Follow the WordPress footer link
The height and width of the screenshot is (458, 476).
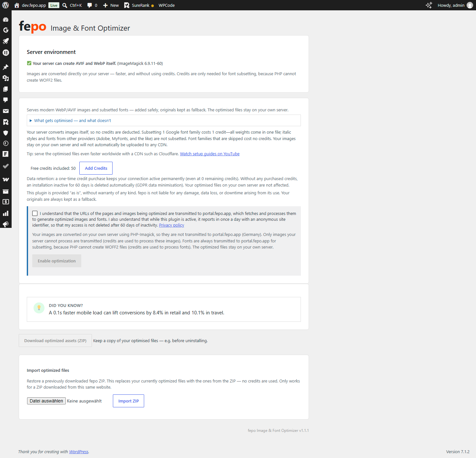(79, 452)
